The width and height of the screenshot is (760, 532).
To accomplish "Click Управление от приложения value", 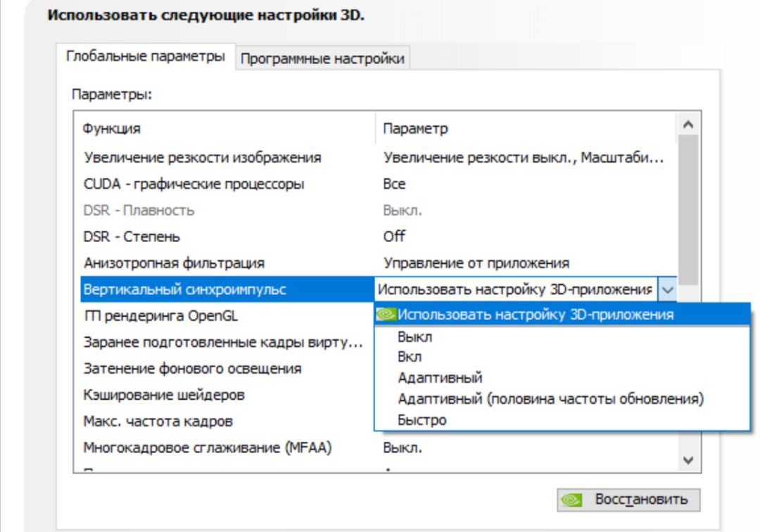I will 476,263.
